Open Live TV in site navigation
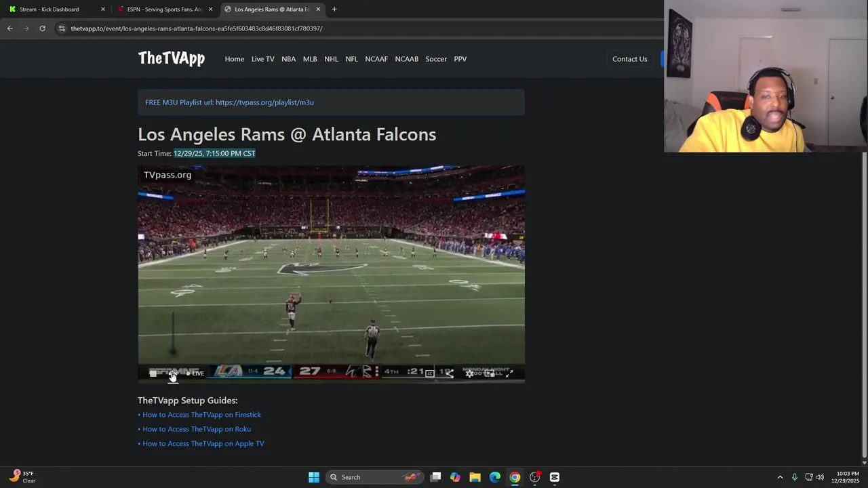The width and height of the screenshot is (868, 488). coord(263,59)
